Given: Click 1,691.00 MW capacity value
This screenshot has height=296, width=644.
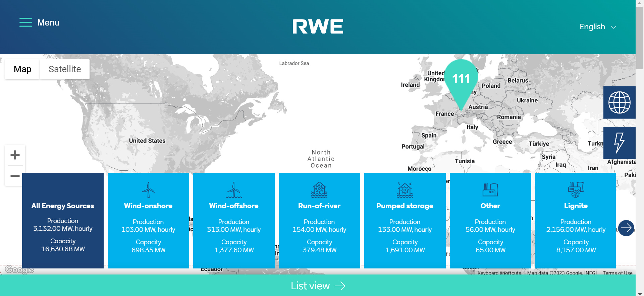Looking at the screenshot, I should point(405,250).
